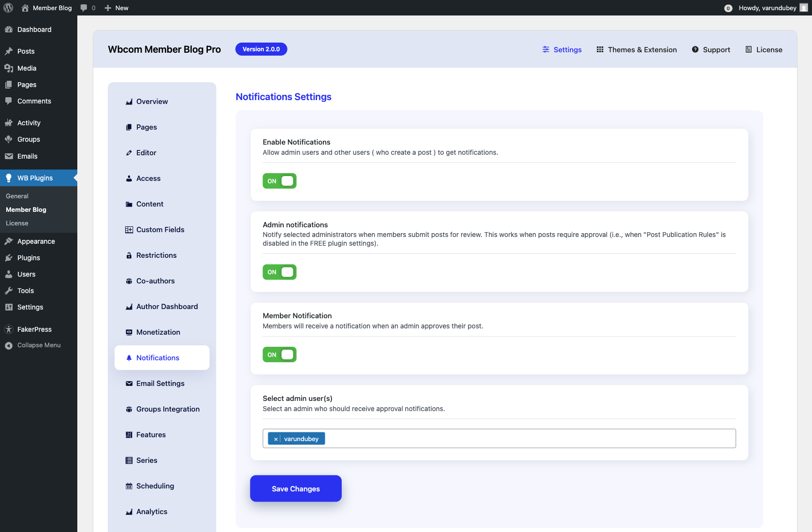Click the Groups icon in sidebar
This screenshot has height=532, width=812.
[9, 139]
